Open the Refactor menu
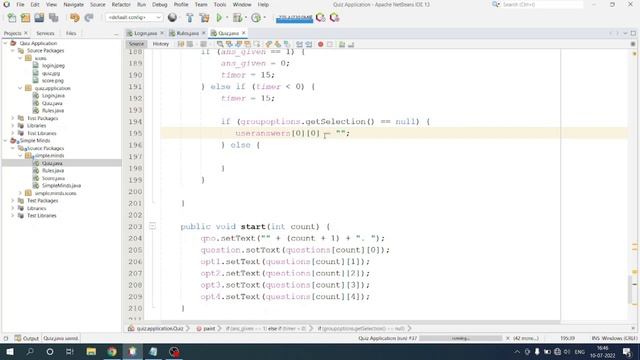Image resolution: width=640 pixels, height=360 pixels. (x=121, y=4)
